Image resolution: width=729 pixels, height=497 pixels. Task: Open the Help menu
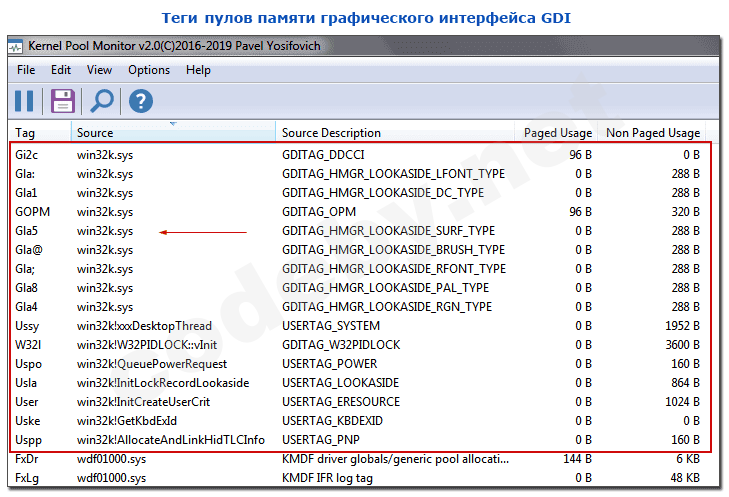198,70
